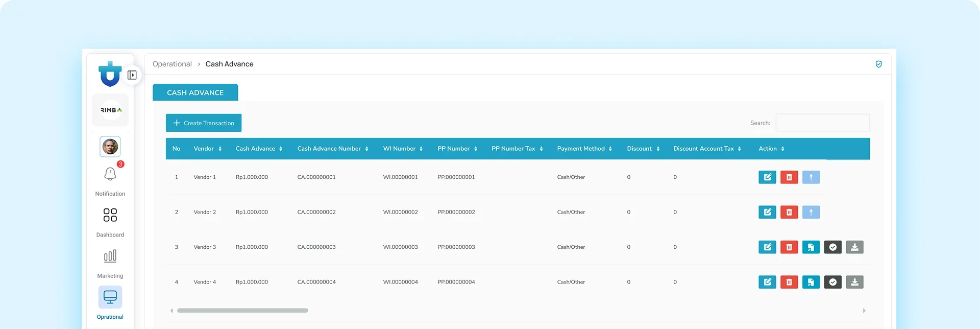Viewport: 980px width, 329px height.
Task: Edit the Vendor 1 row
Action: tap(767, 177)
